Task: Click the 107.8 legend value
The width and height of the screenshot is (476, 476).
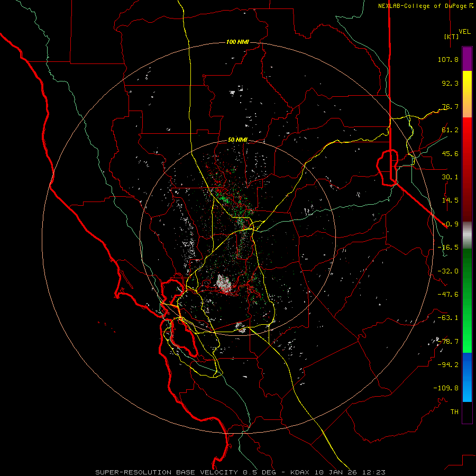Action: [x=448, y=59]
